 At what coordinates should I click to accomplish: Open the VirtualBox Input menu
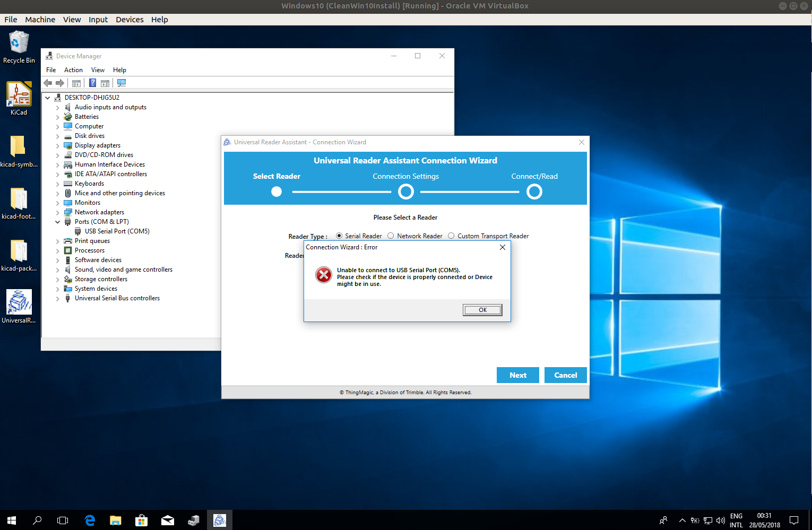pos(98,20)
